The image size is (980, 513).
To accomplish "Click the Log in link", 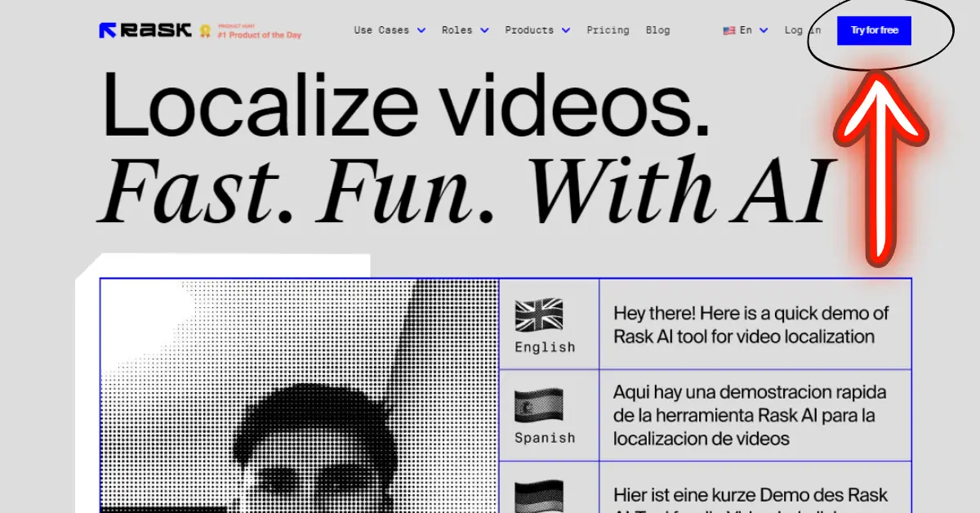I will click(802, 30).
